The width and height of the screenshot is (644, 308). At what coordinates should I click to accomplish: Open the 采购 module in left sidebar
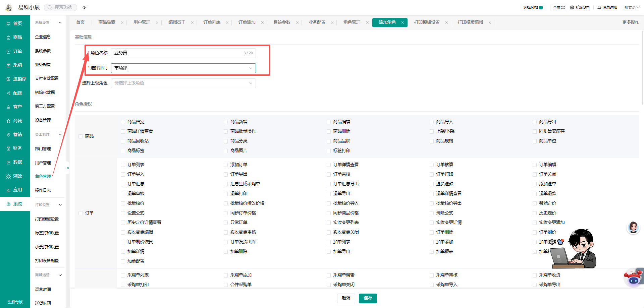coord(14,65)
